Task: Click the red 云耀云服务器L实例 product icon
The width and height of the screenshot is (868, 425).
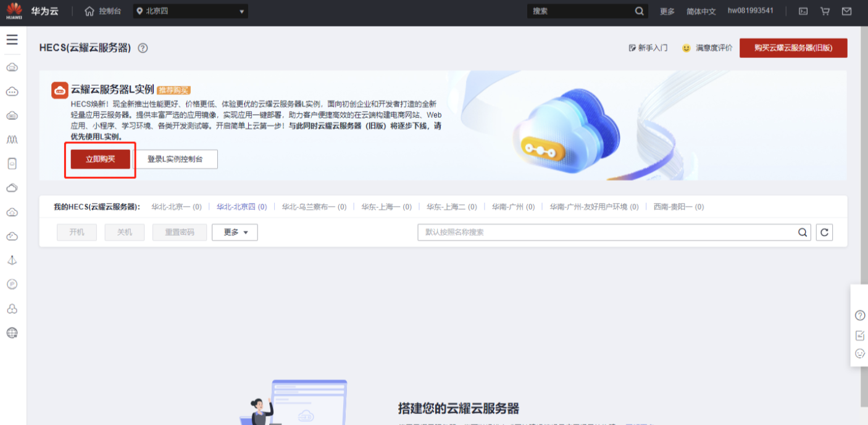Action: pyautogui.click(x=59, y=90)
